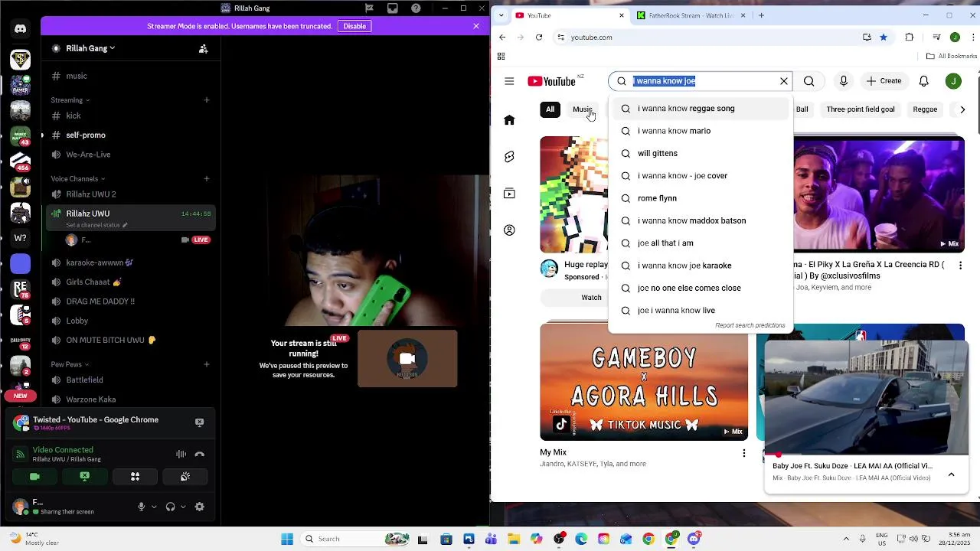This screenshot has width=980, height=551.
Task: Open Windows Start menu
Action: tap(287, 539)
